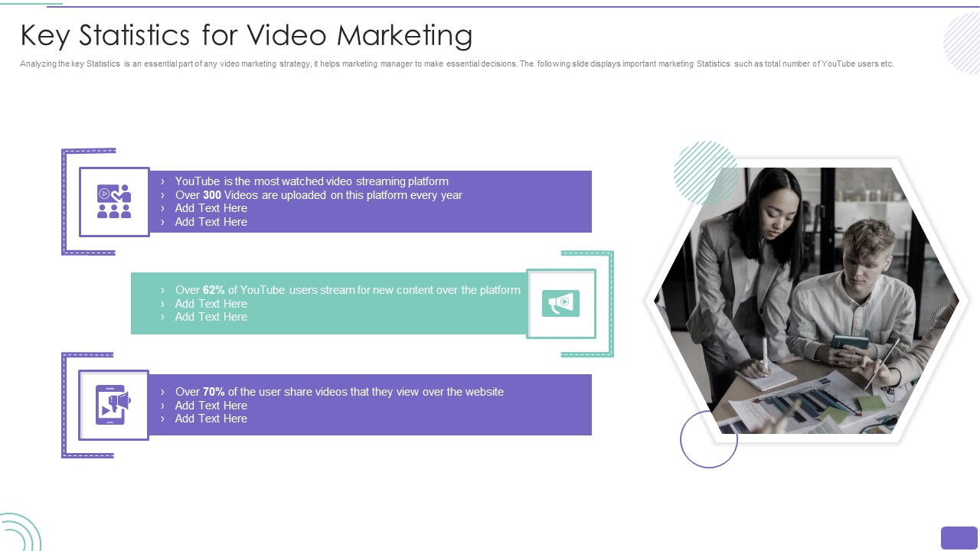Click the purple rounded rectangle in the corner
This screenshot has width=980, height=551.
[959, 538]
